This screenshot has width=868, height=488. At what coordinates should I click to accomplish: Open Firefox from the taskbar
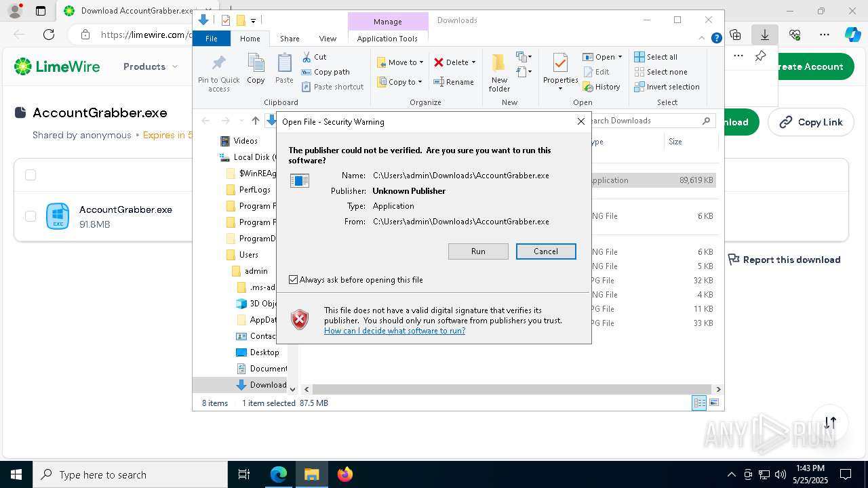[x=345, y=474]
